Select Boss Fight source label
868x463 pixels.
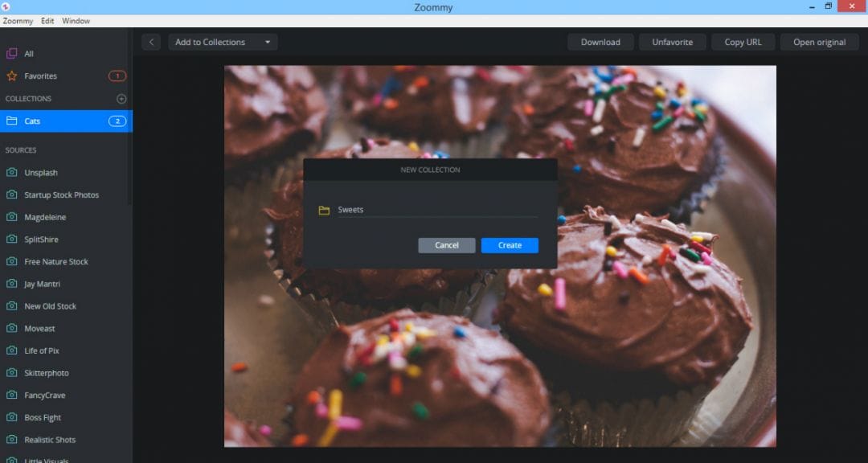pyautogui.click(x=43, y=417)
